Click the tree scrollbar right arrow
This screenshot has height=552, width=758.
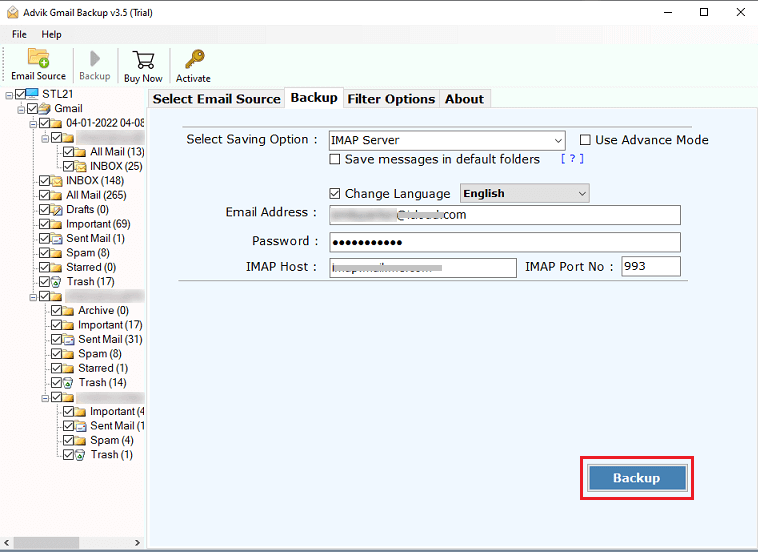[137, 543]
